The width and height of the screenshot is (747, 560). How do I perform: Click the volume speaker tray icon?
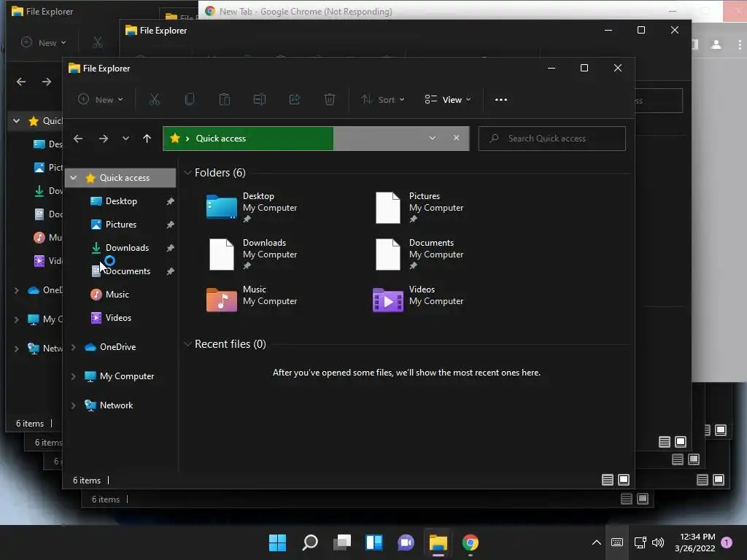coord(658,542)
